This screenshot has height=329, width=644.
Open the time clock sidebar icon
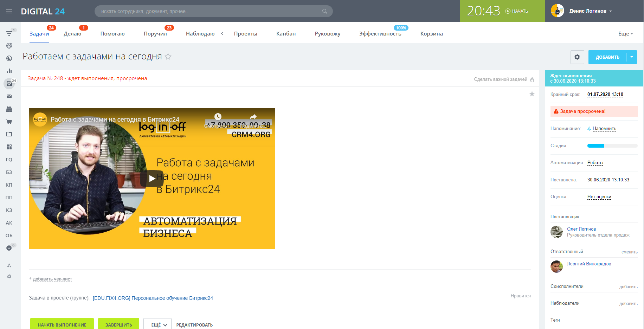(x=9, y=58)
